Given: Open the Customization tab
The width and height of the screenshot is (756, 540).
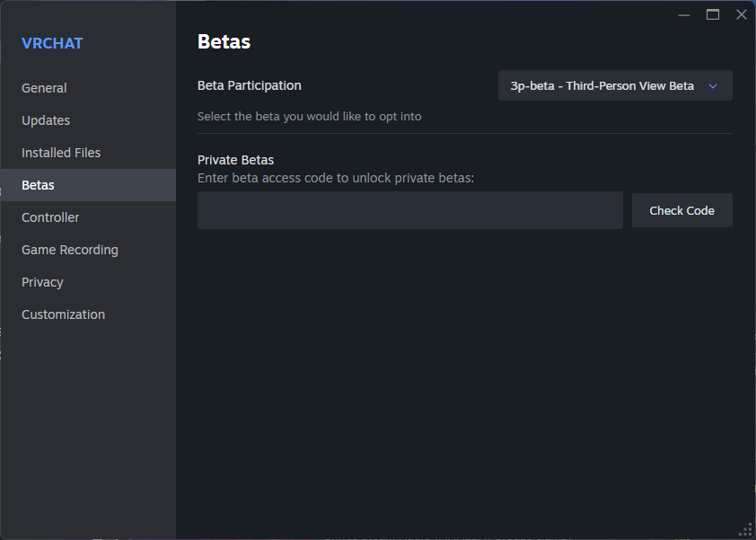Looking at the screenshot, I should (63, 314).
